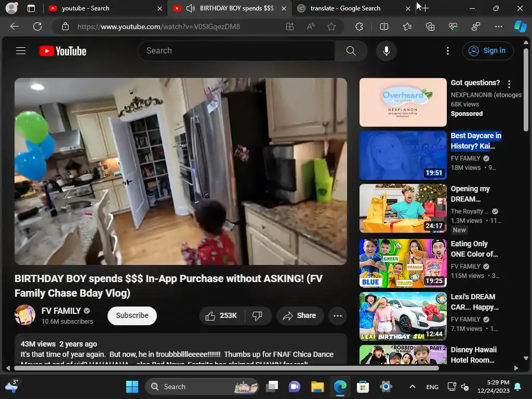The image size is (532, 399).
Task: Open the YouTube guide hamburger menu
Action: (21, 51)
